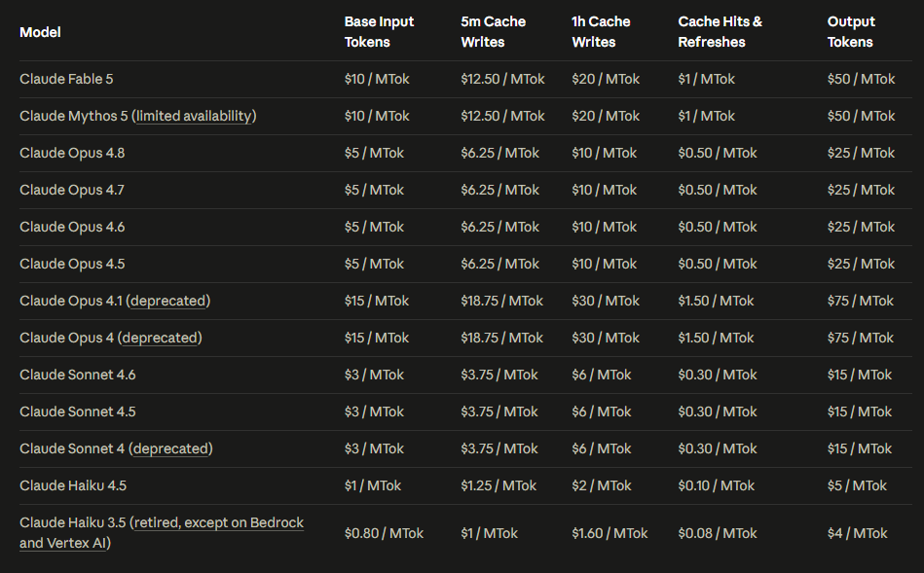Image resolution: width=924 pixels, height=573 pixels.
Task: Click the '1h Cache Writes' column header
Action: click(601, 32)
